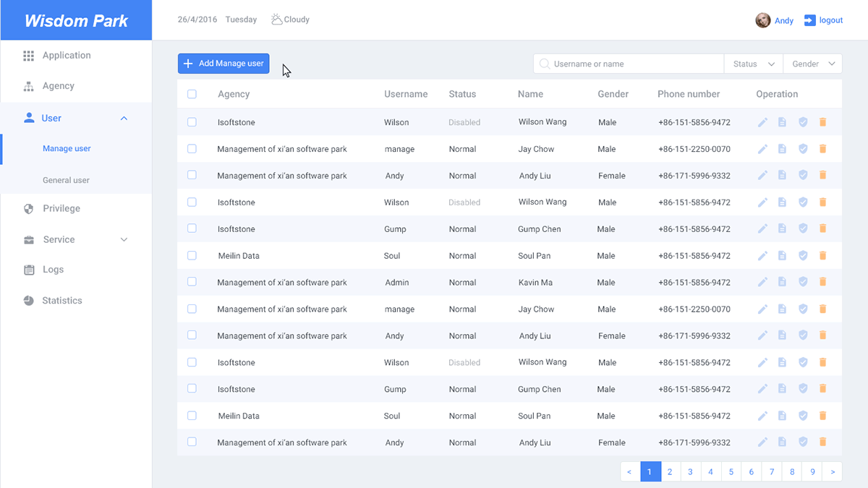Select the checkbox in the first Isoftstone row
This screenshot has height=488, width=868.
(x=192, y=122)
